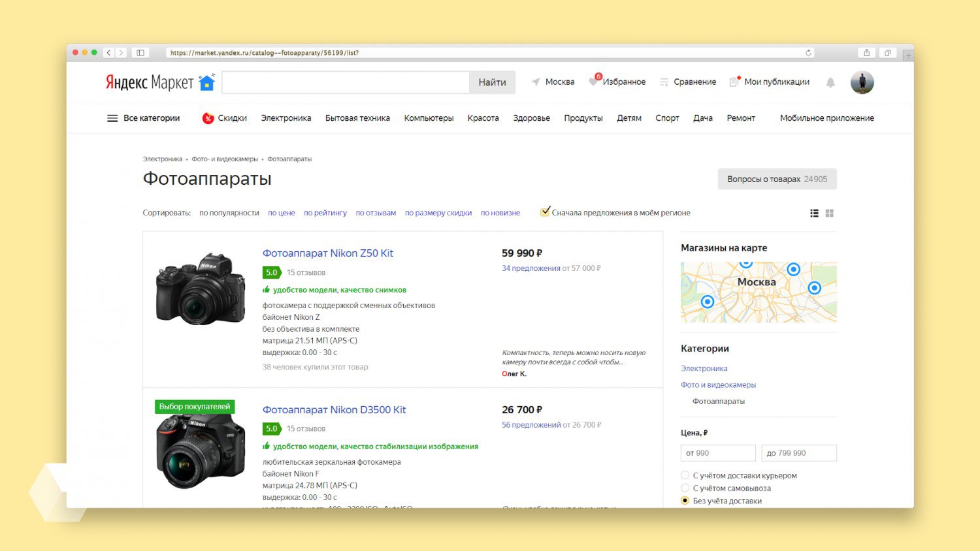Open the browser share icon

coord(866,53)
